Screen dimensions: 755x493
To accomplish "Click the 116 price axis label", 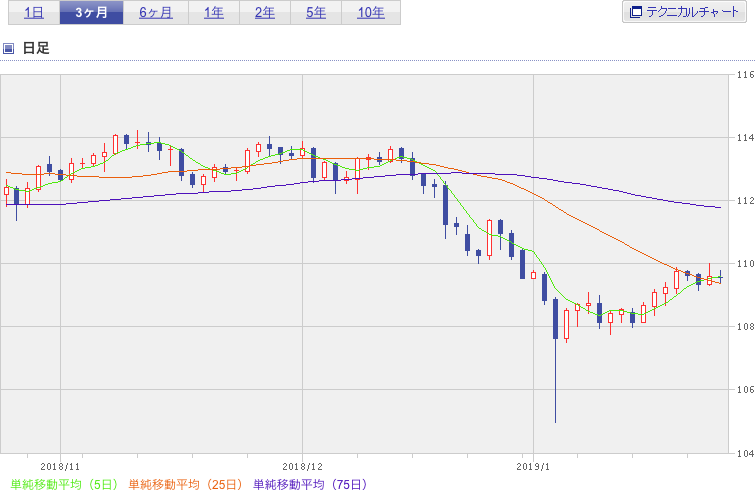I will pyautogui.click(x=745, y=75).
